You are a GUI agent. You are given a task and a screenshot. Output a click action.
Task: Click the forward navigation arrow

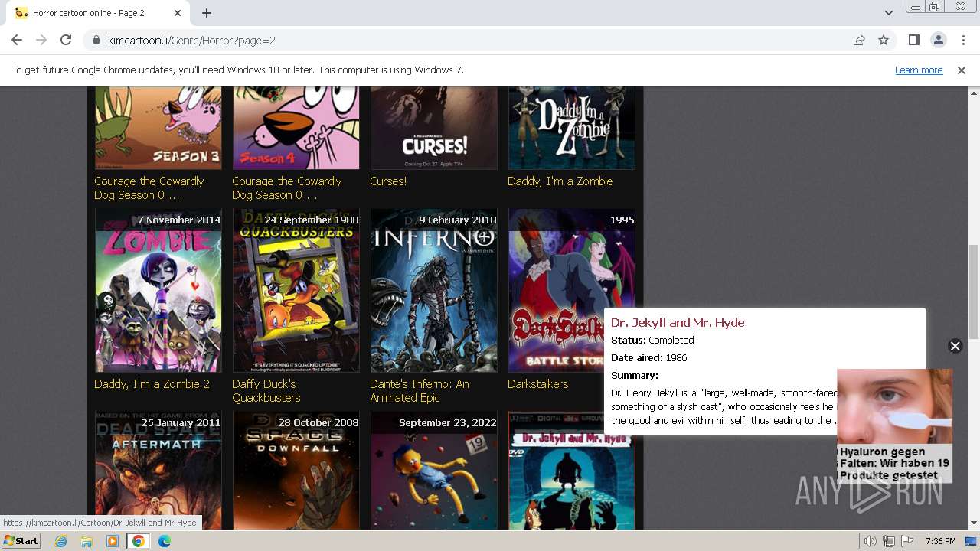pyautogui.click(x=41, y=40)
